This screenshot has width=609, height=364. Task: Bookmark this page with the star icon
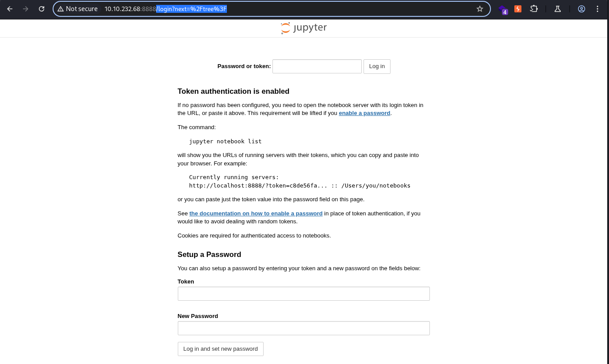[480, 9]
